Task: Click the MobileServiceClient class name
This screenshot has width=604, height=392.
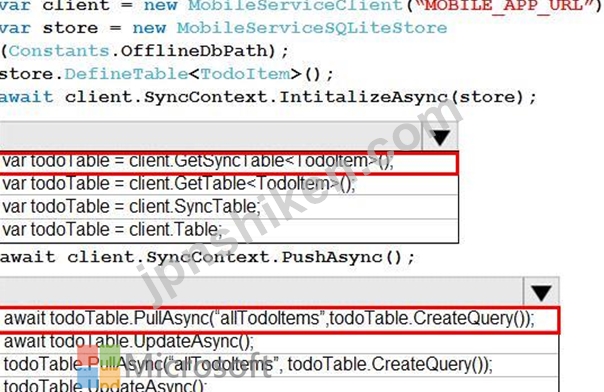Action: [295, 6]
